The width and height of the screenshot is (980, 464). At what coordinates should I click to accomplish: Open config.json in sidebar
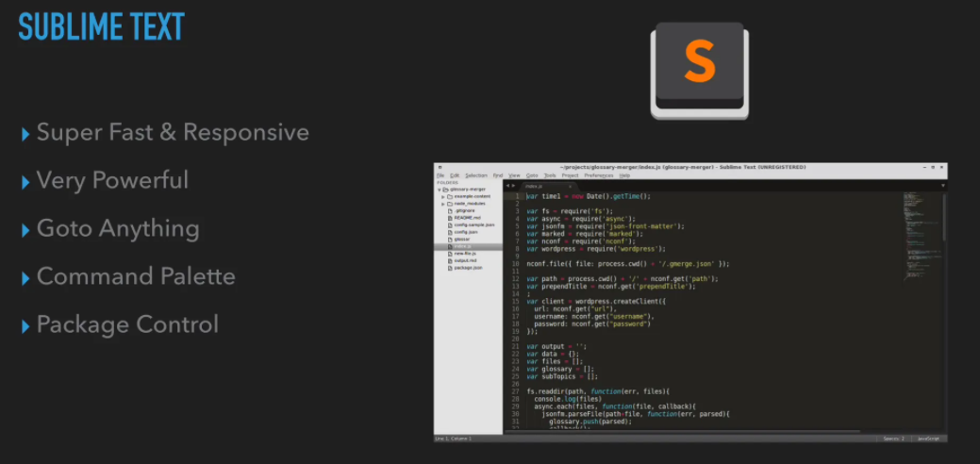click(x=466, y=232)
